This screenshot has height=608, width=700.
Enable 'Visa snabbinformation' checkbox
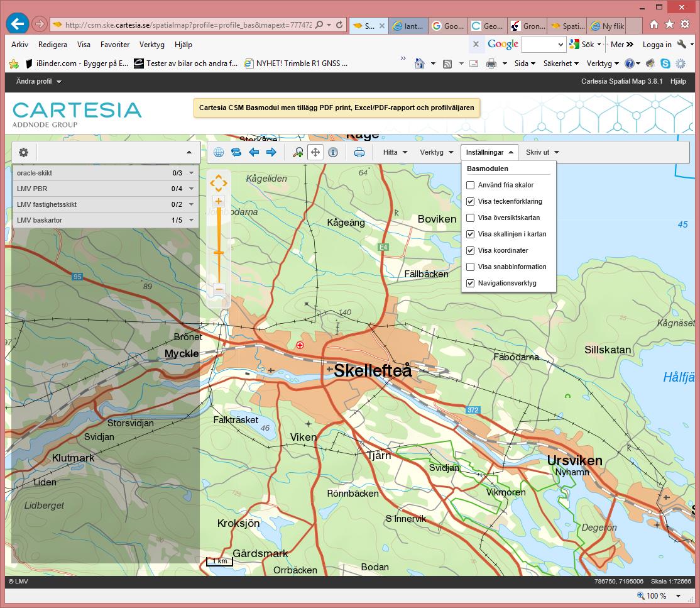click(x=470, y=267)
